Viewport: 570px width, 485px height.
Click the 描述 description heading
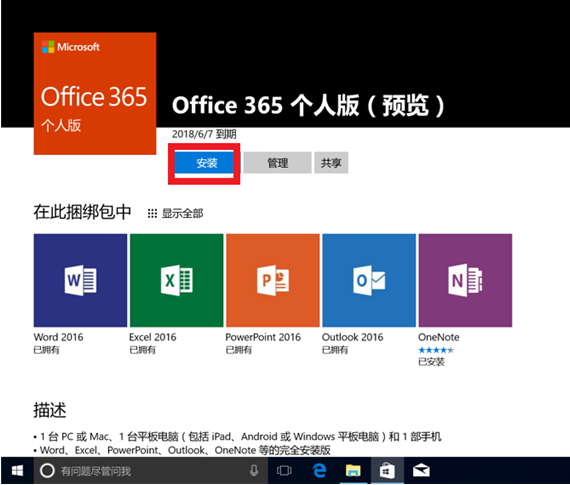[x=50, y=410]
